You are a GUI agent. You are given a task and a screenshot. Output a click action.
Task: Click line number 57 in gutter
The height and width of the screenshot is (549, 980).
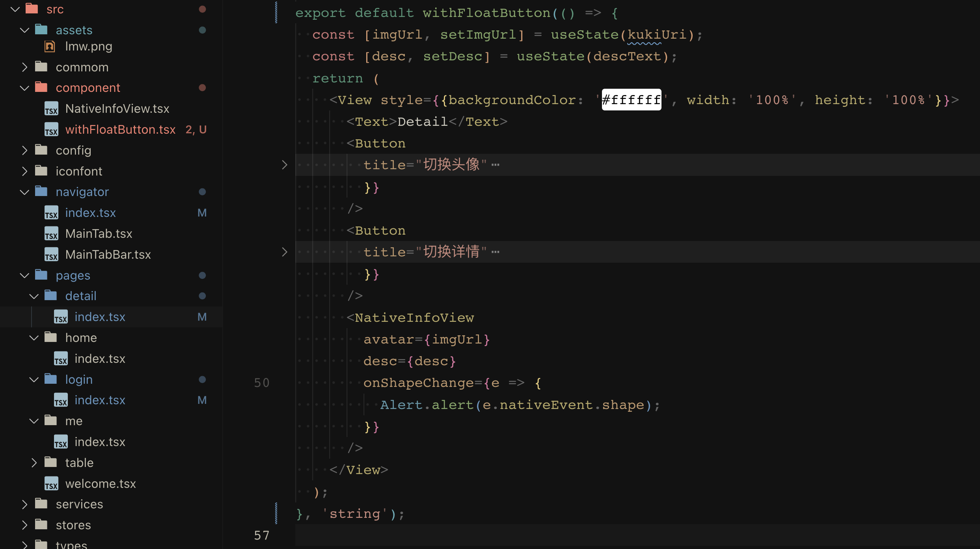point(262,536)
